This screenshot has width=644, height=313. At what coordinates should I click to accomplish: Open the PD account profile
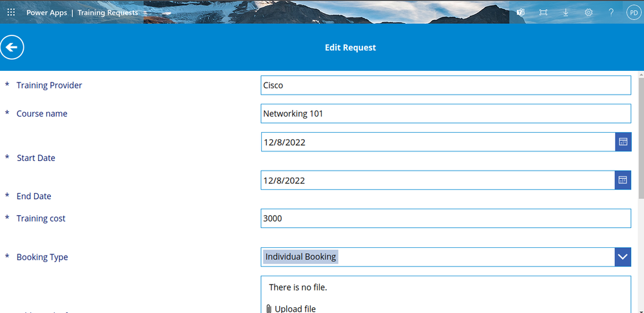coord(634,12)
